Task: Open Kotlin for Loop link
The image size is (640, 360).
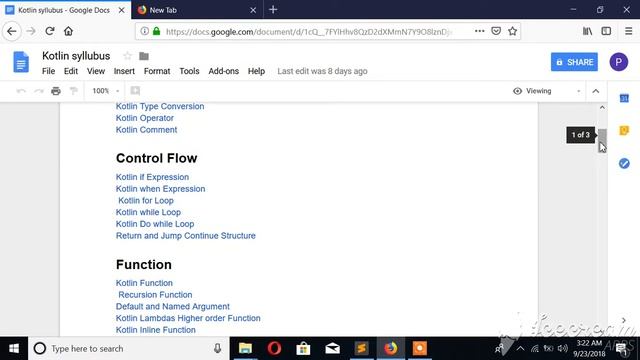Action: (x=146, y=201)
